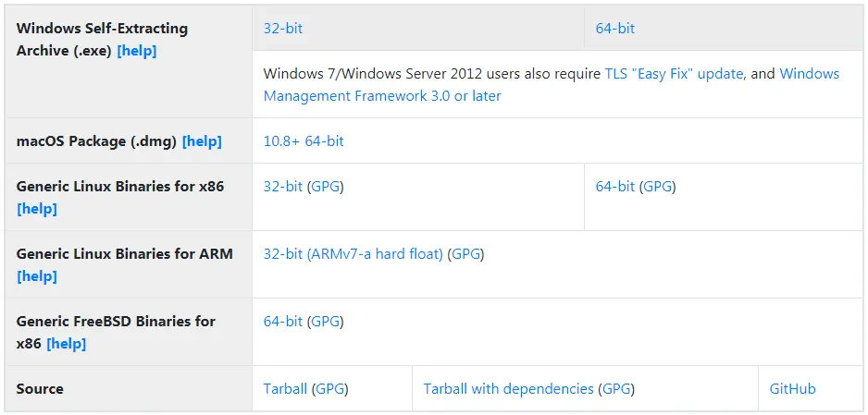868x415 pixels.
Task: Open help for Generic FreeBSD Binaries
Action: [x=67, y=344]
